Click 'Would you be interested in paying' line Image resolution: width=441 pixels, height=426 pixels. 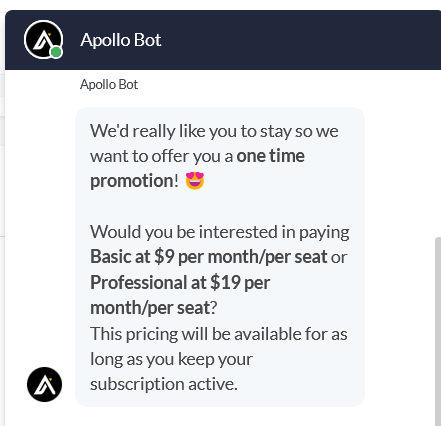220,232
